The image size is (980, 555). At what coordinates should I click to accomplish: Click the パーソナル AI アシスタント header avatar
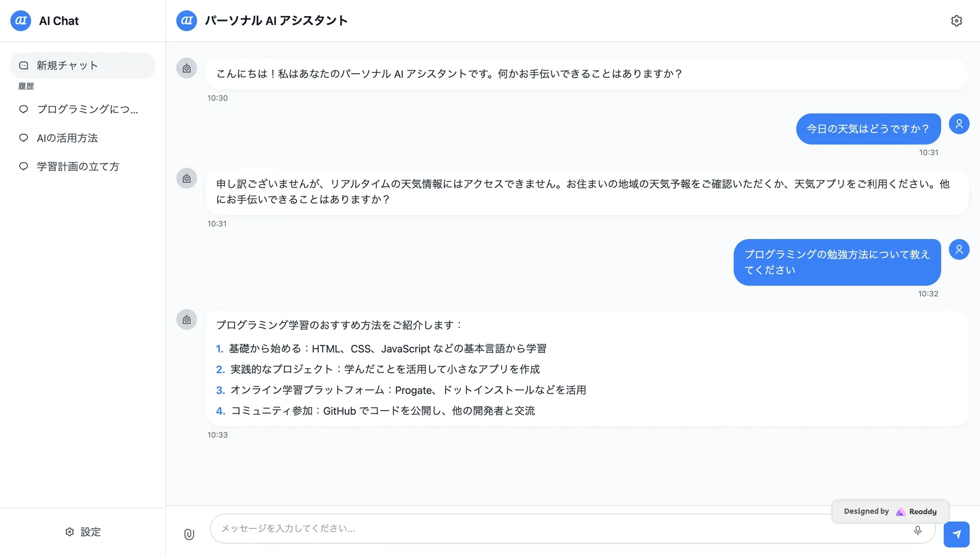pos(186,21)
